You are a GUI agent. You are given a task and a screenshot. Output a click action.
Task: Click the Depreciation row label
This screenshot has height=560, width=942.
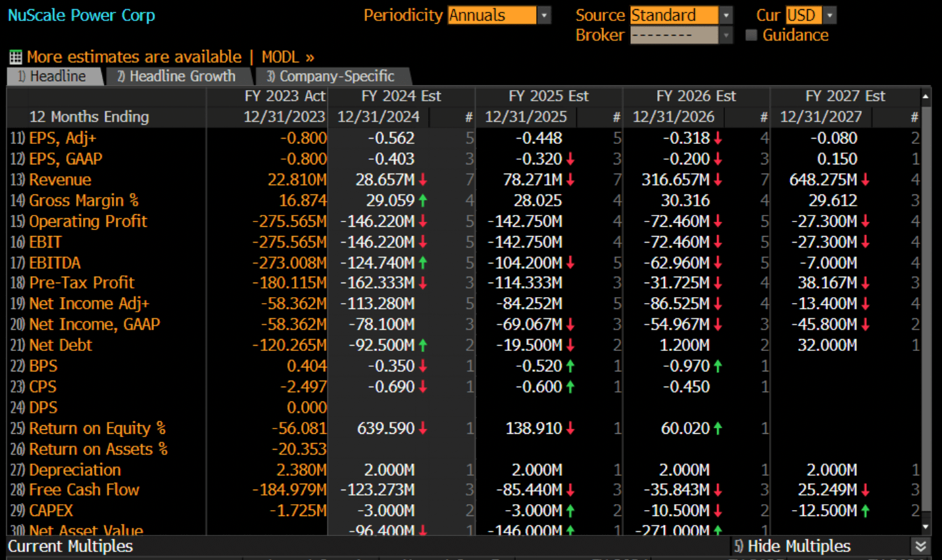click(x=75, y=470)
